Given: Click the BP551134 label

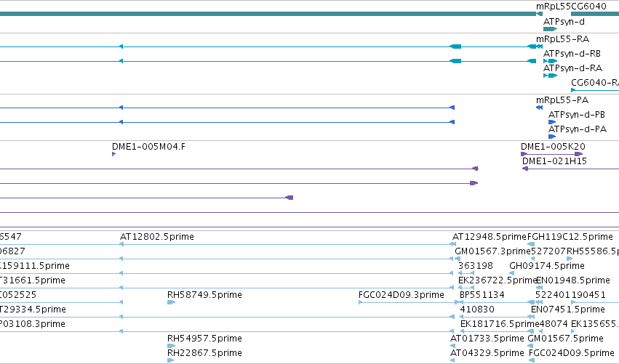Looking at the screenshot, I should point(482,295).
